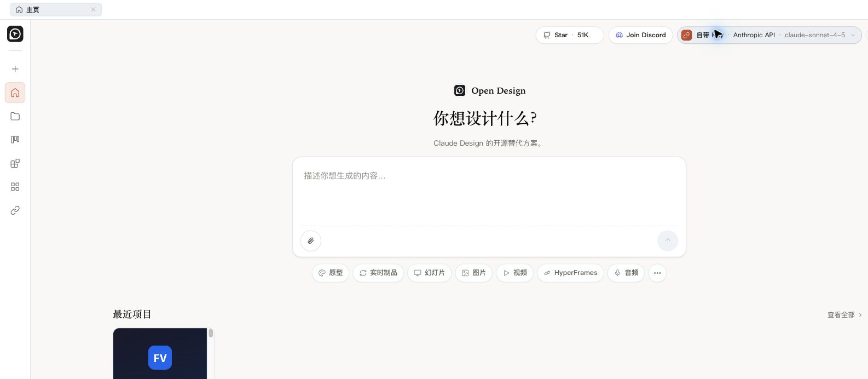Open the more options ellipsis chip
Image resolution: width=868 pixels, height=379 pixels.
coord(657,273)
